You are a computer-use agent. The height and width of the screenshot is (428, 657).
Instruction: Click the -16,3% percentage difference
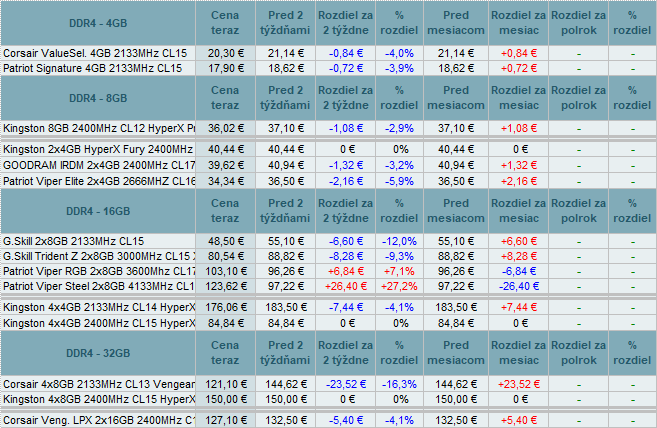[399, 384]
